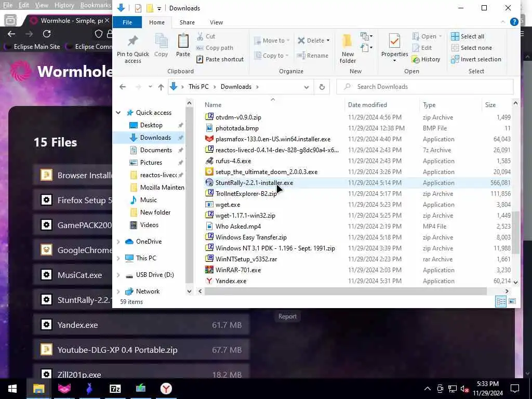Sort files by the Name column
Image resolution: width=532 pixels, height=399 pixels.
[212, 105]
